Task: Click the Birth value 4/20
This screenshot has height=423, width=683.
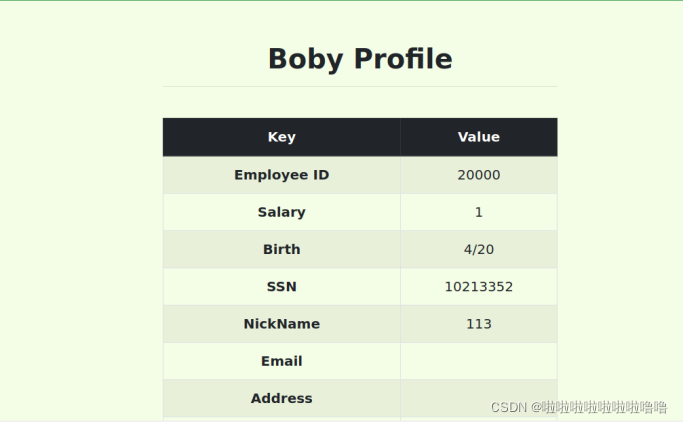Action: coord(478,249)
